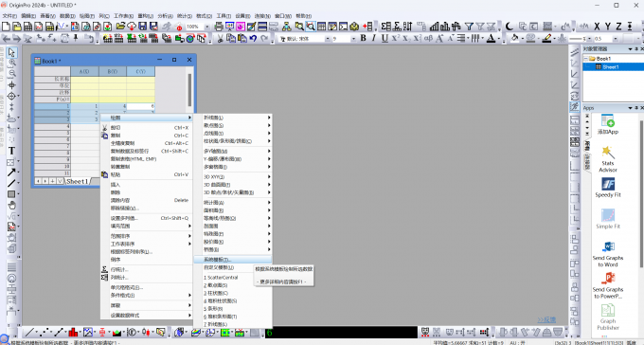
Task: Open a file using the open folder icon
Action: (x=120, y=27)
